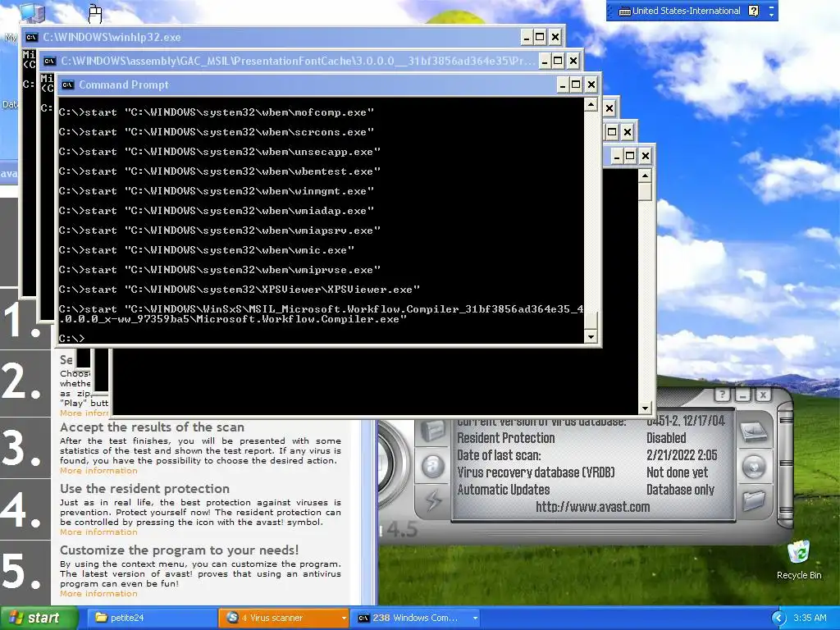Click the 'Disabled' status value in avast
The width and height of the screenshot is (840, 630).
pyautogui.click(x=666, y=438)
